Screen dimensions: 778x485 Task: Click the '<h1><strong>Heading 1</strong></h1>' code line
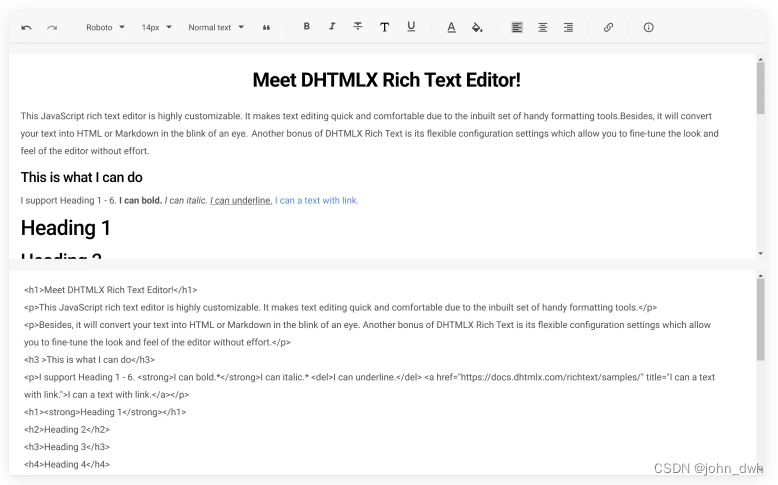(105, 412)
